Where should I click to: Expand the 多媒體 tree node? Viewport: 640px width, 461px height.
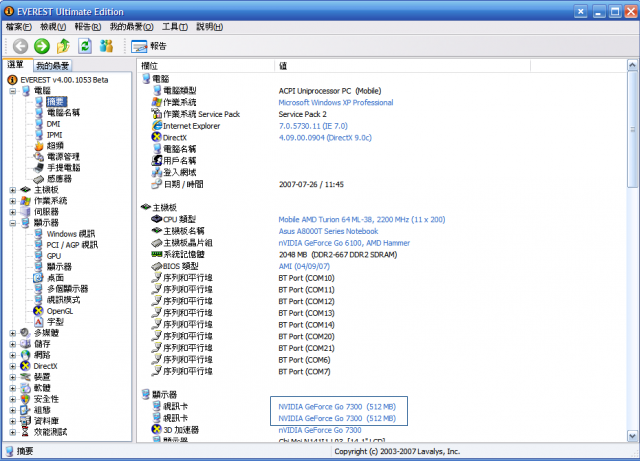pos(13,333)
